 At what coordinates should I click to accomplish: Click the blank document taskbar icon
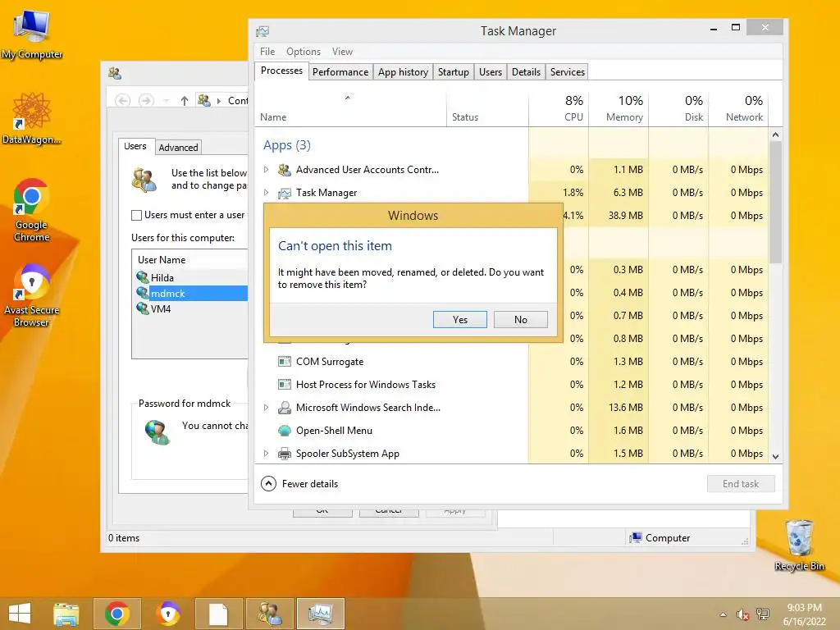pyautogui.click(x=218, y=614)
